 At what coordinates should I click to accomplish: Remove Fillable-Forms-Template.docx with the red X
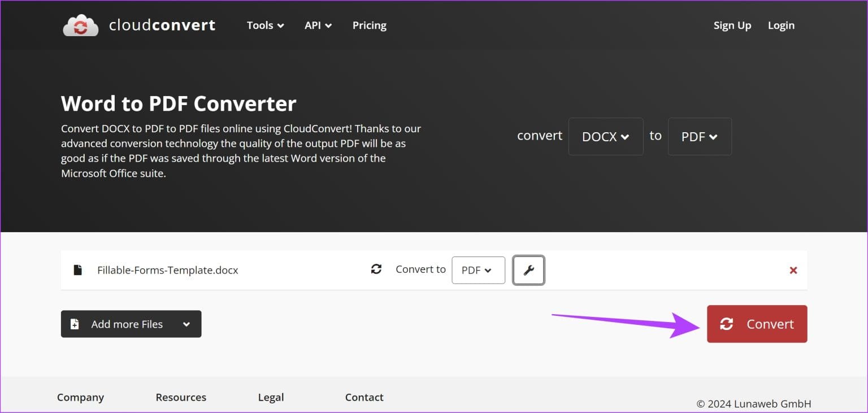click(x=793, y=270)
